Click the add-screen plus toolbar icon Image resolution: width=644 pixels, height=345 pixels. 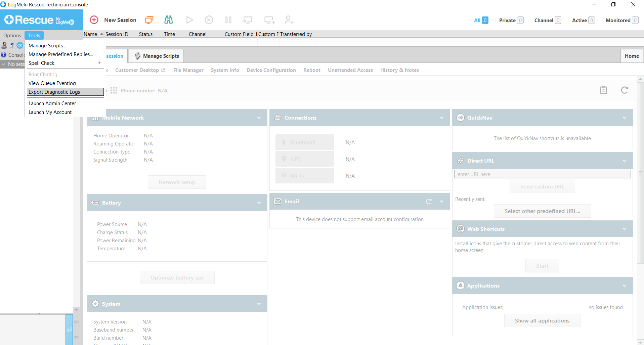point(270,20)
